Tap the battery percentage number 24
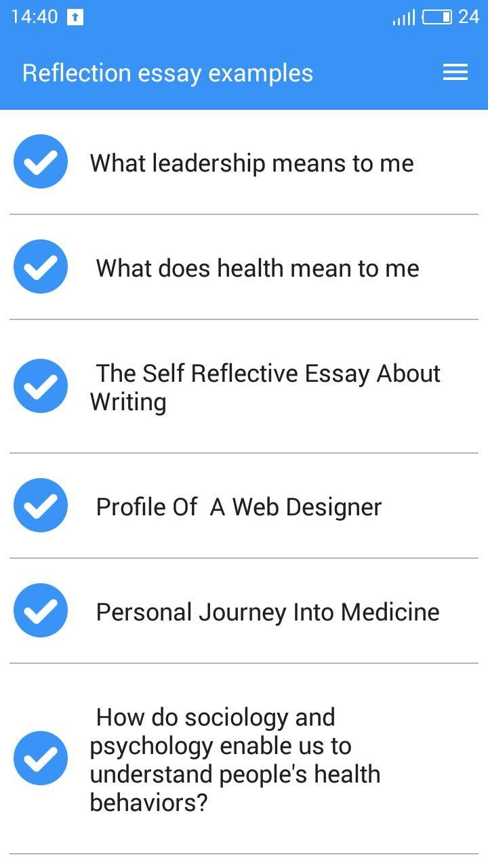488x868 pixels. (x=469, y=17)
